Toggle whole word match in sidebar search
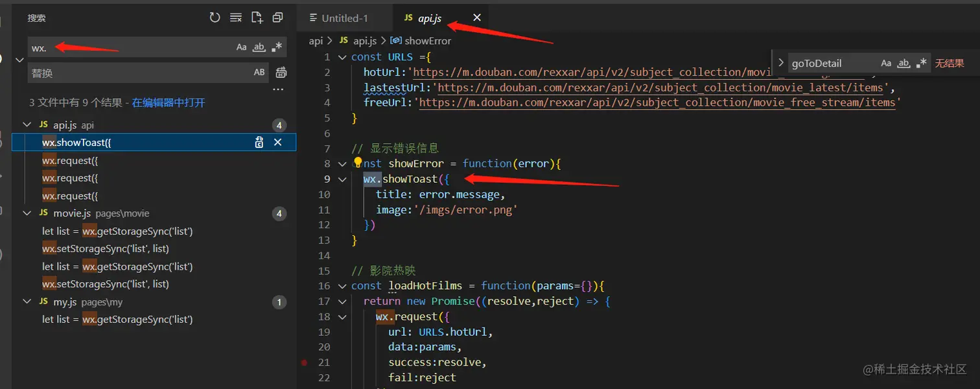This screenshot has height=389, width=980. point(259,47)
